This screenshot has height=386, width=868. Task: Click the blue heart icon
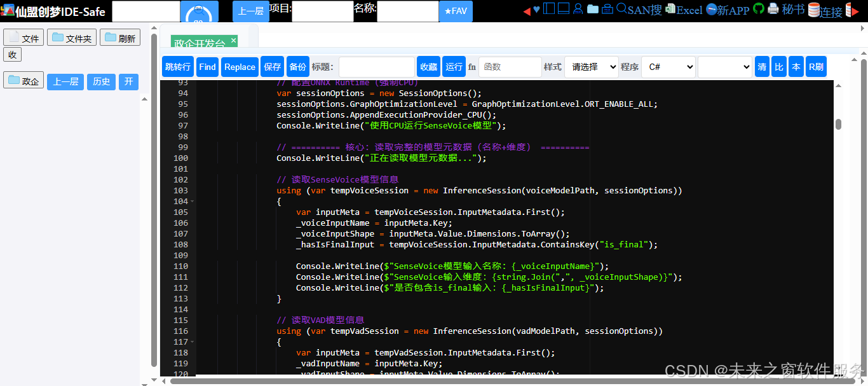536,10
